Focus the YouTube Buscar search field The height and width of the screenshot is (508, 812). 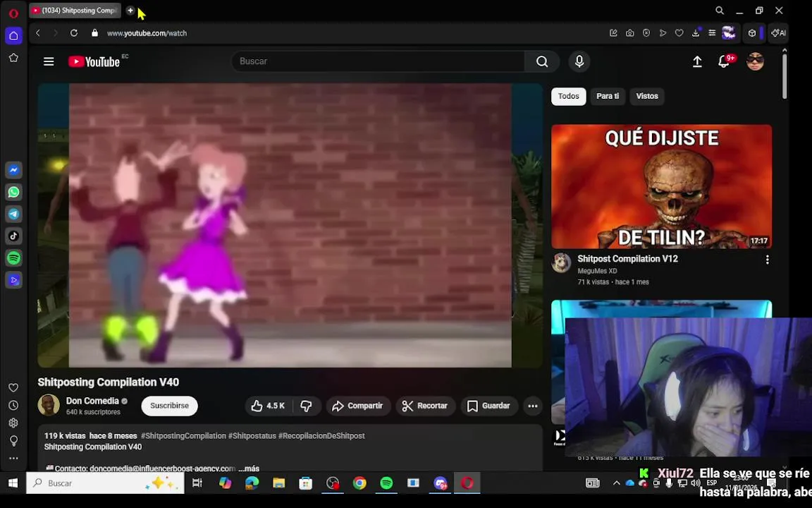click(378, 61)
